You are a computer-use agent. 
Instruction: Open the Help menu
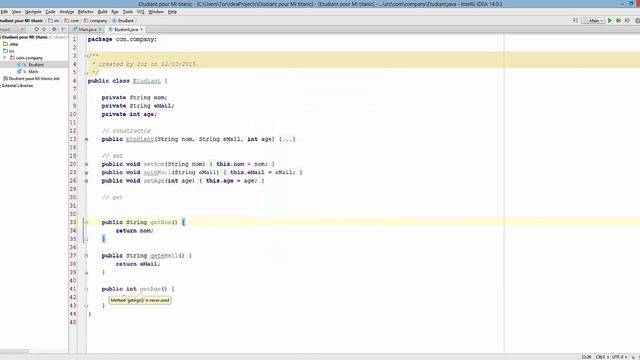pos(172,12)
